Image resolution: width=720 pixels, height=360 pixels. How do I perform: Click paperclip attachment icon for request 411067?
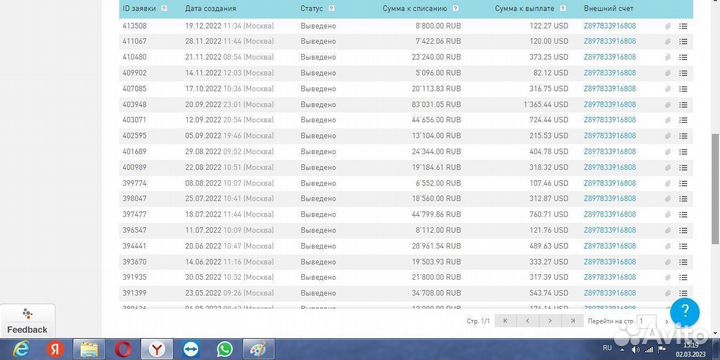click(x=668, y=41)
